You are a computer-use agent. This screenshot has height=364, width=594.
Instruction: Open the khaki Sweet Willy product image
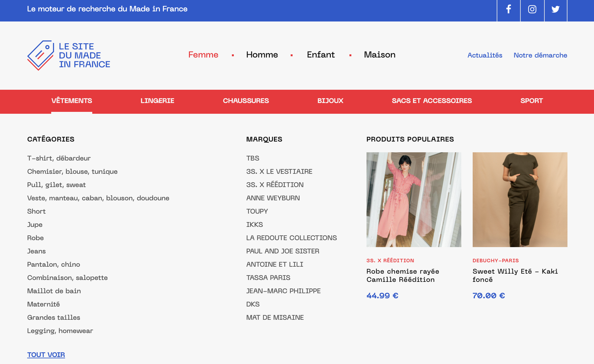coord(520,200)
